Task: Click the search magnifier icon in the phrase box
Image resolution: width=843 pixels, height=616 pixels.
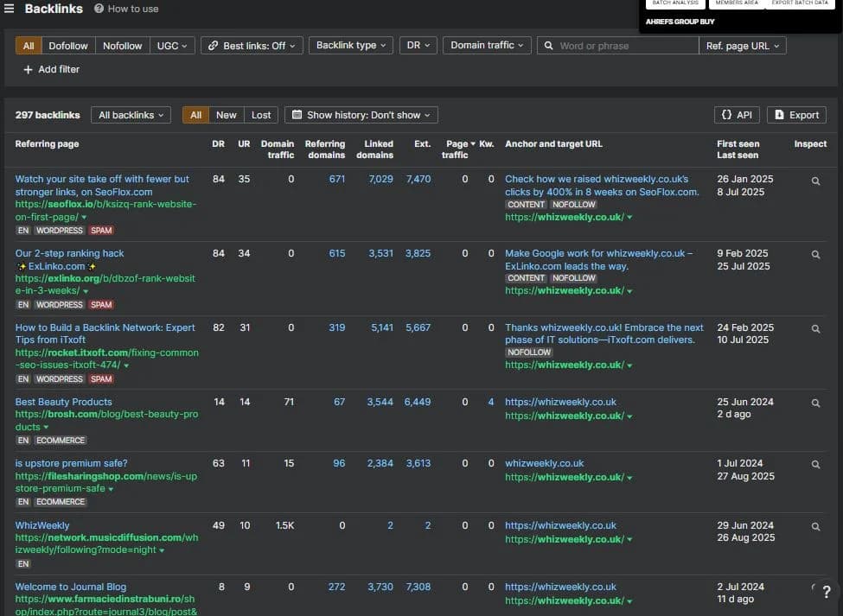Action: [548, 46]
